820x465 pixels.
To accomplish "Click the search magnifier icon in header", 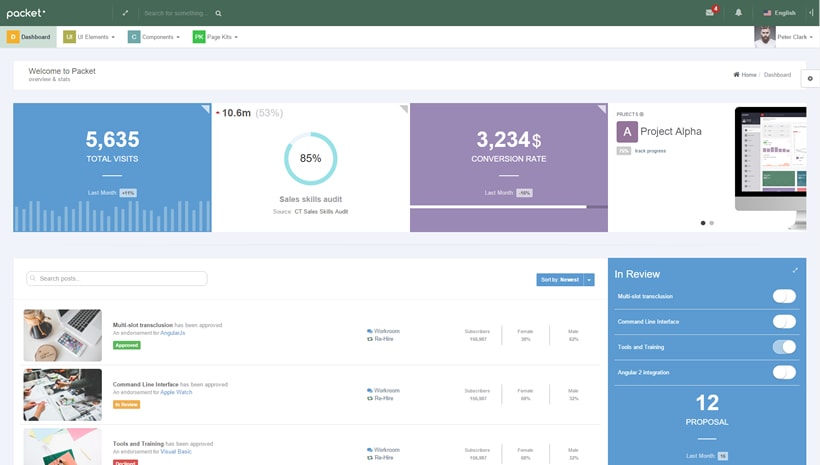I will (x=218, y=13).
